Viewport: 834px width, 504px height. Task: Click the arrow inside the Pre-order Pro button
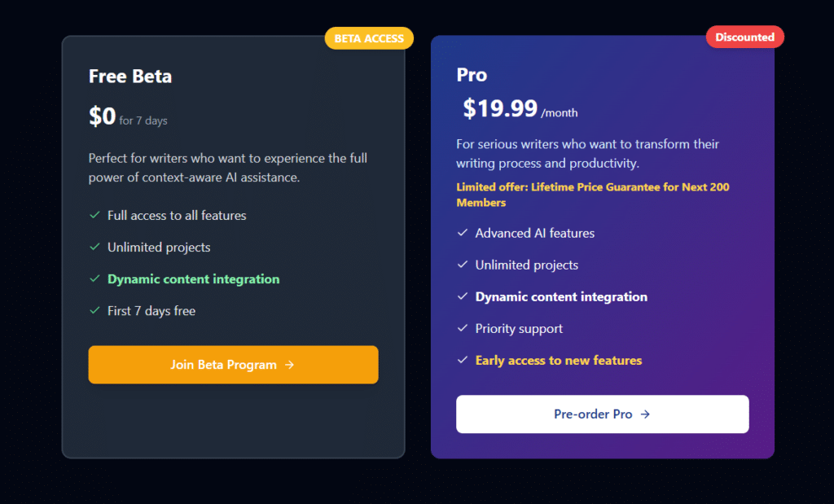tap(646, 414)
